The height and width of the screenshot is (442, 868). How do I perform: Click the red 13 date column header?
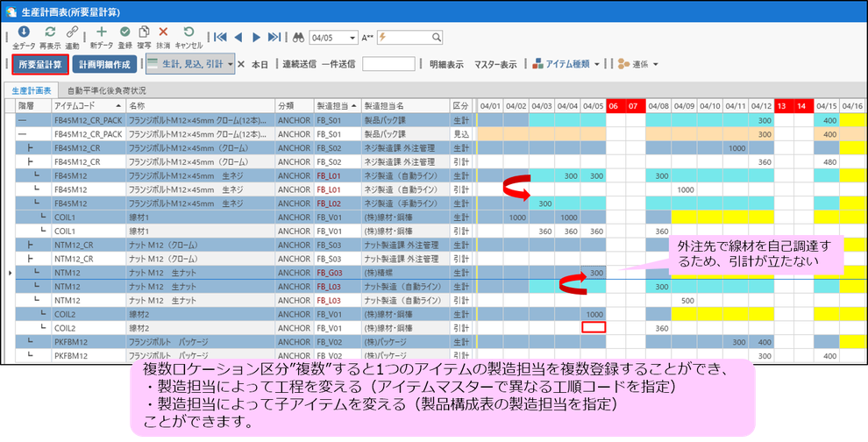pos(783,105)
